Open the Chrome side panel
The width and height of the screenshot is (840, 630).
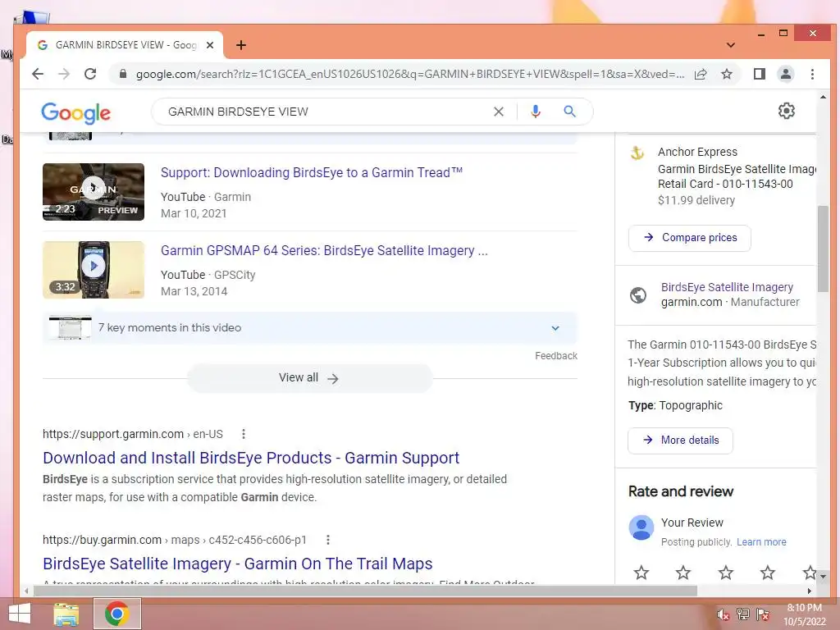click(x=759, y=74)
